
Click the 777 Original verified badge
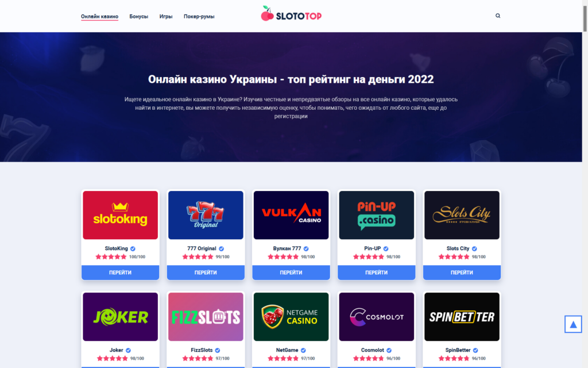click(x=221, y=248)
